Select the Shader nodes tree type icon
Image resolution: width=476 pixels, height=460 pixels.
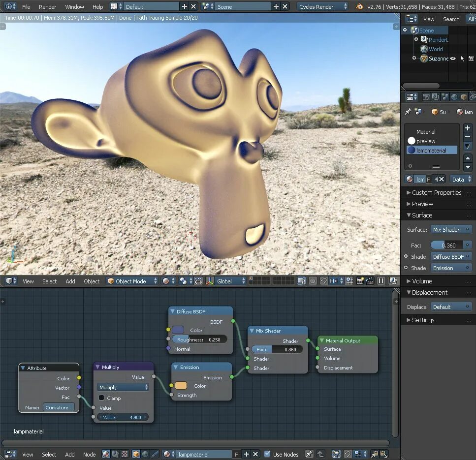[106, 454]
